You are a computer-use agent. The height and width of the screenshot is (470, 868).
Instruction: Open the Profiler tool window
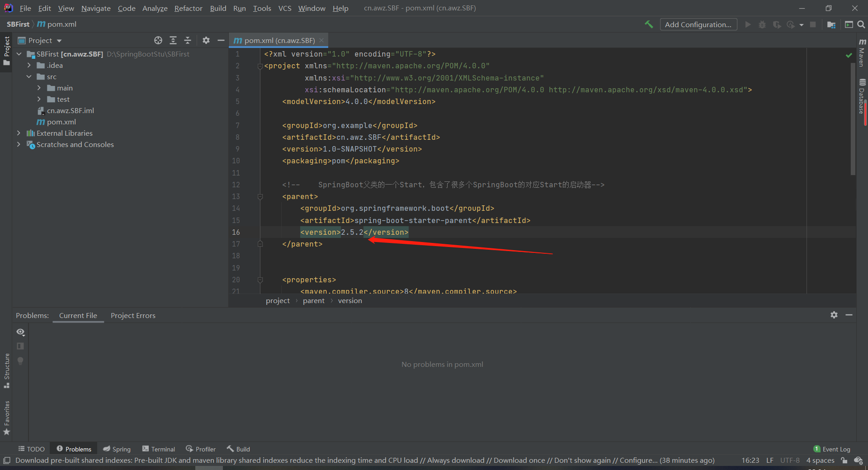(x=201, y=449)
